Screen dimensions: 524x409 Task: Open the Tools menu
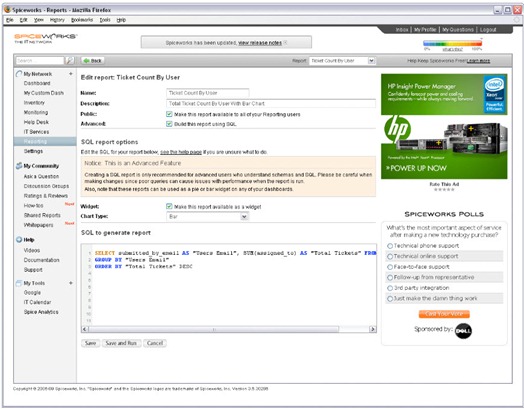(x=105, y=20)
